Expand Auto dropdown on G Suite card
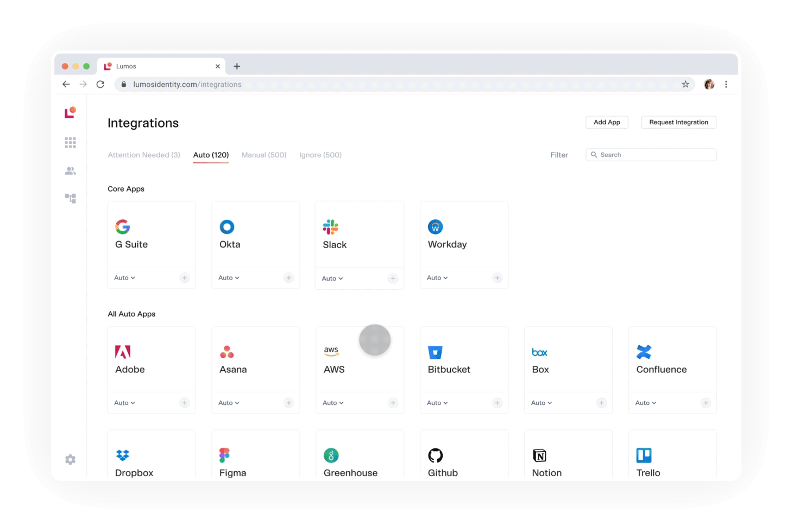The image size is (793, 532). tap(124, 278)
